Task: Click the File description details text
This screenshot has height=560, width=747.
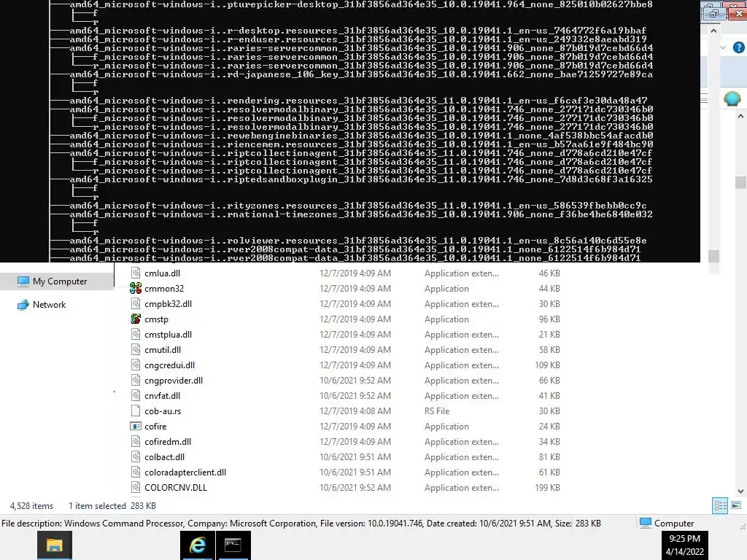Action: click(x=301, y=523)
